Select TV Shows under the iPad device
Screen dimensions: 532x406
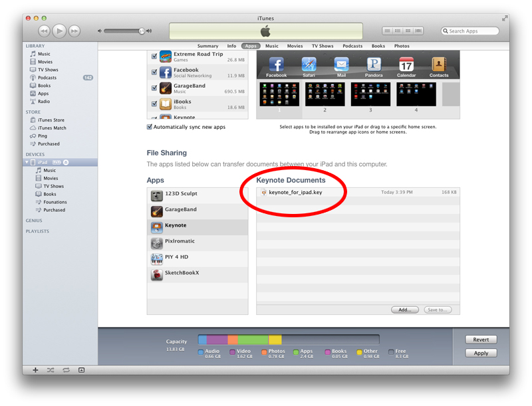click(53, 186)
